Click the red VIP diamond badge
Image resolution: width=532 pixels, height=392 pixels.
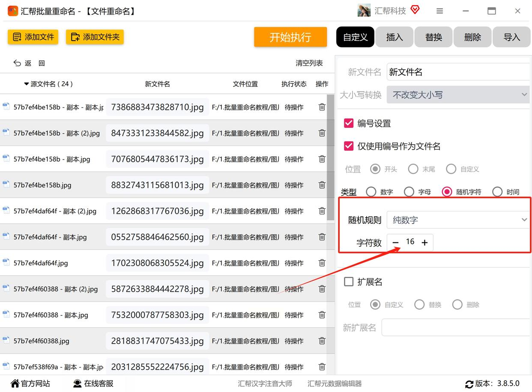click(x=415, y=10)
